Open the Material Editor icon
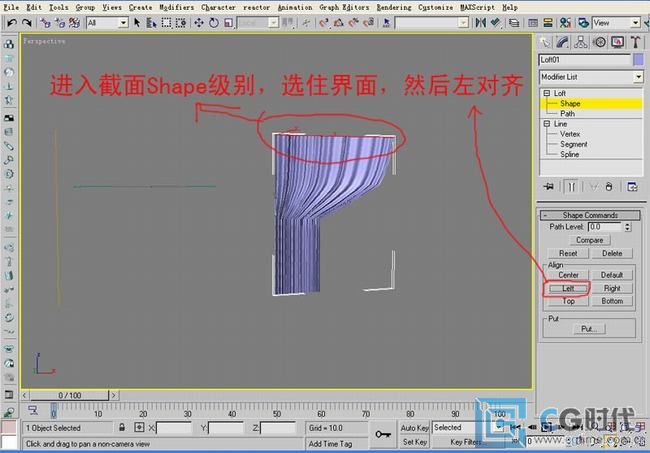This screenshot has width=650, height=453. tap(565, 23)
